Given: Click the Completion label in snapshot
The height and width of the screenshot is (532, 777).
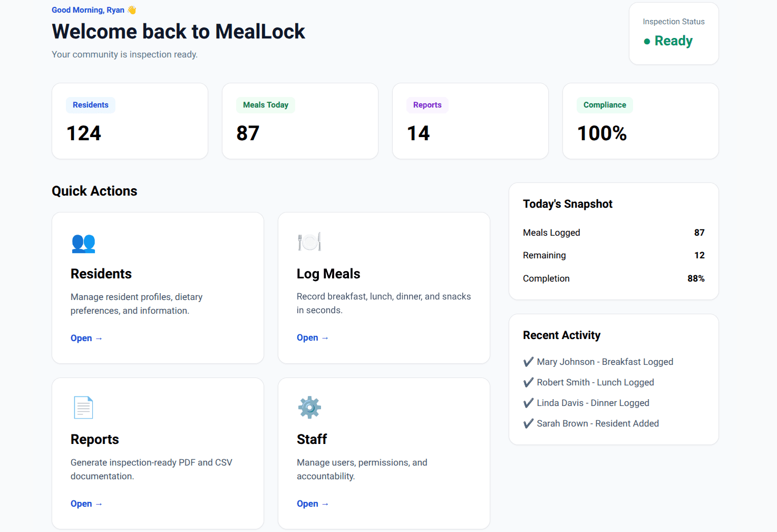Looking at the screenshot, I should click(x=546, y=278).
